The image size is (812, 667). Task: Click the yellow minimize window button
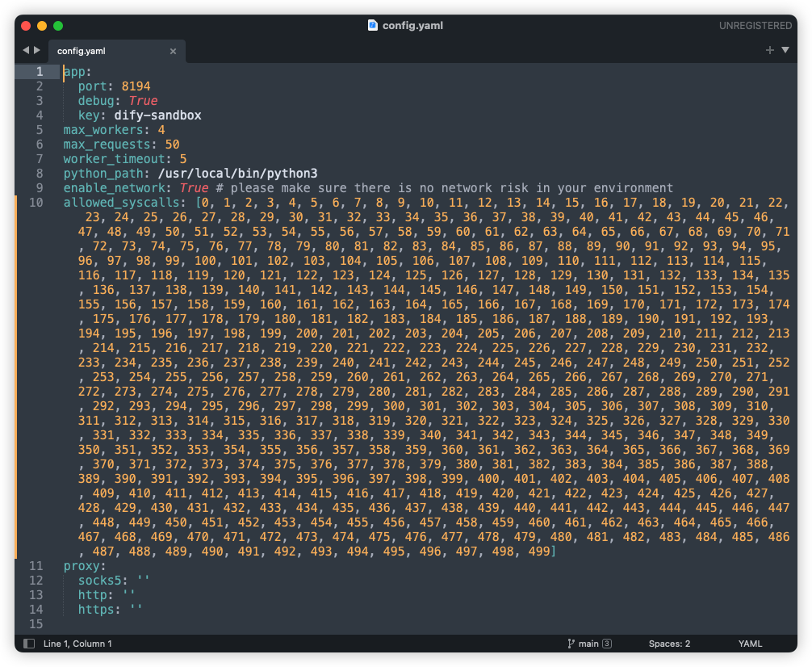click(x=42, y=25)
